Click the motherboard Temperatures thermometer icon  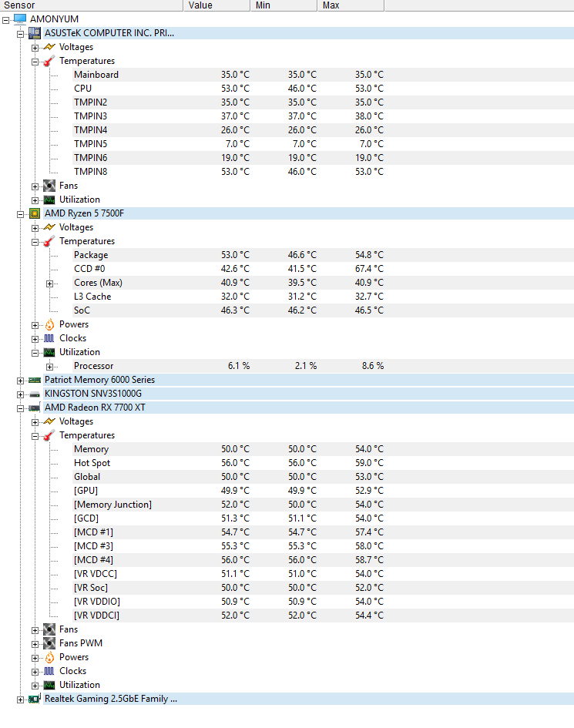click(x=49, y=61)
